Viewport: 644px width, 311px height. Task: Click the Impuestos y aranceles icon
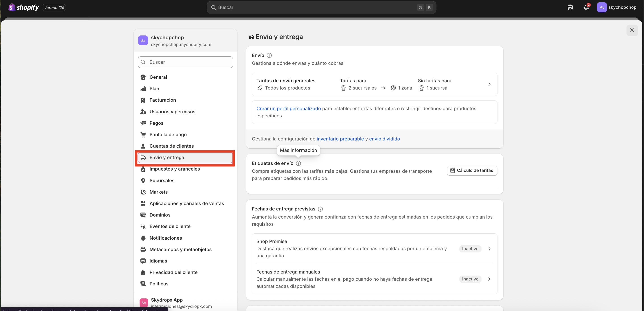(x=143, y=169)
